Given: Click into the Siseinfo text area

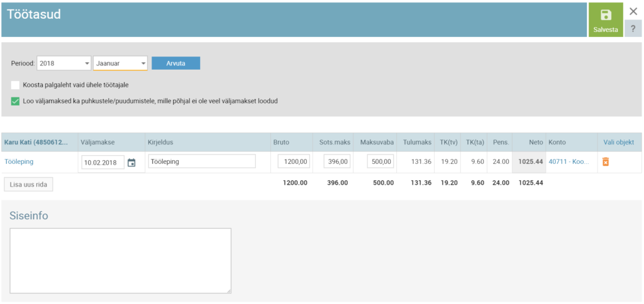Looking at the screenshot, I should (120, 260).
